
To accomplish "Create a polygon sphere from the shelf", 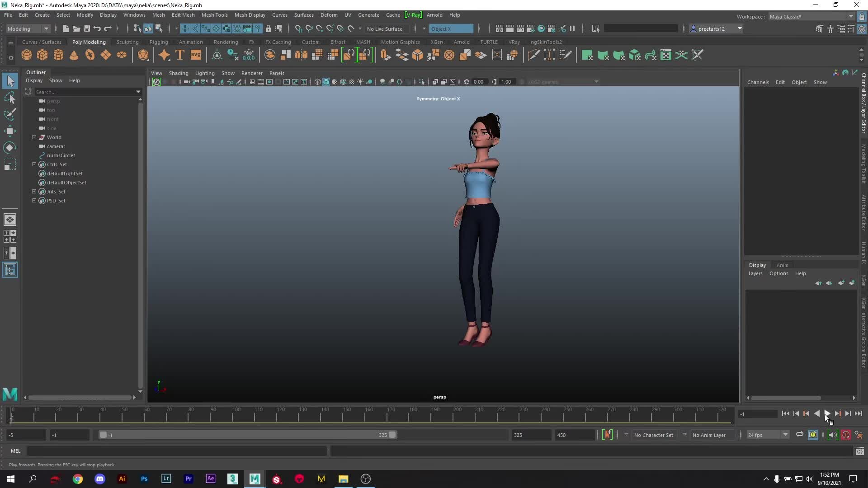I will tap(26, 55).
